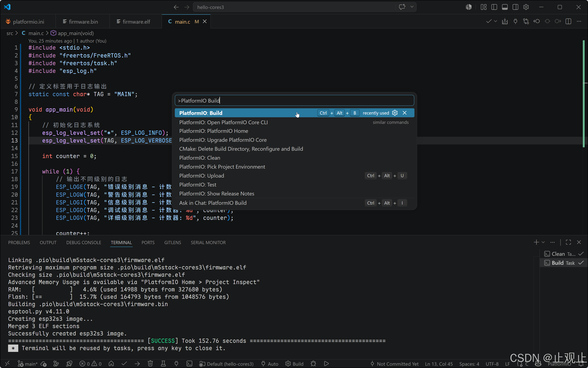Launch CMake debug bug icon
Image resolution: width=588 pixels, height=368 pixels.
[x=313, y=364]
